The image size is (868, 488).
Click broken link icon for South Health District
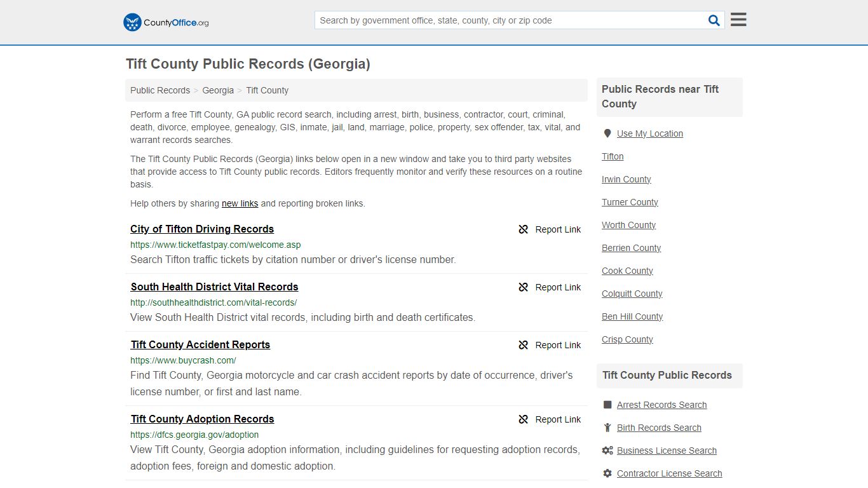tap(524, 287)
